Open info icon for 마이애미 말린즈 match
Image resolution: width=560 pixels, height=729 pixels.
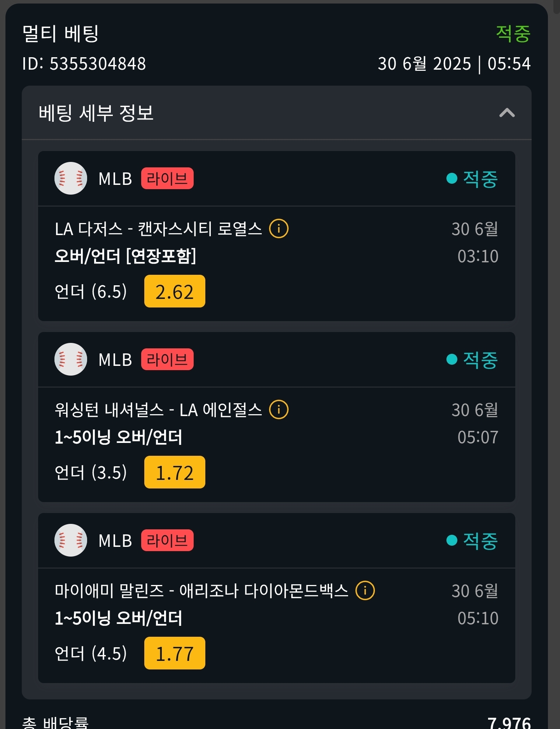(365, 590)
